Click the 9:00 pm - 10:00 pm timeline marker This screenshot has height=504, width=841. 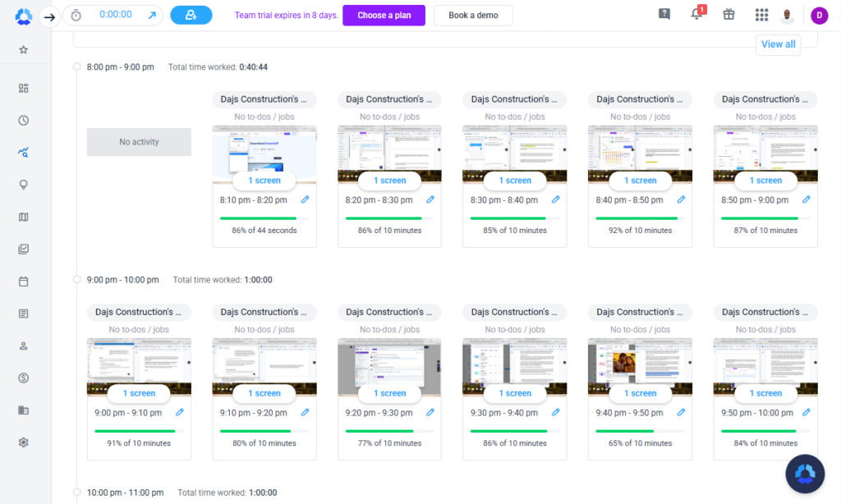pyautogui.click(x=76, y=280)
